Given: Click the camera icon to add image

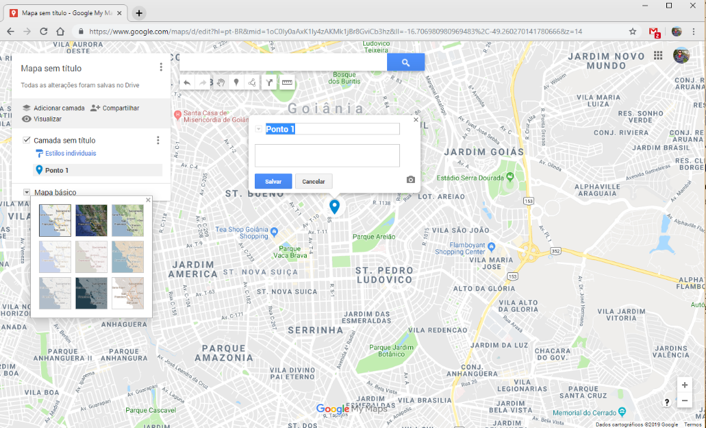Looking at the screenshot, I should tap(410, 181).
